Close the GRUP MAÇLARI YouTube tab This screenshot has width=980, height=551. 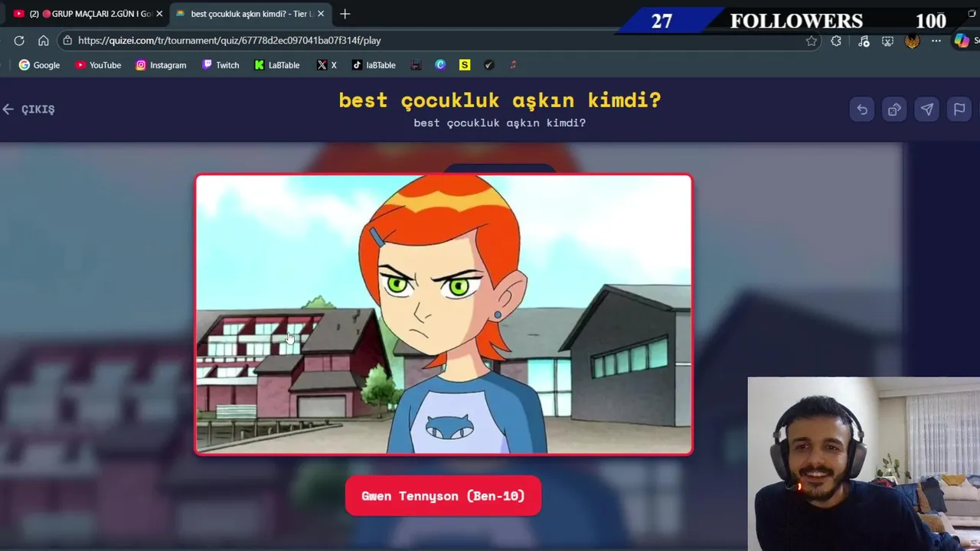point(159,14)
